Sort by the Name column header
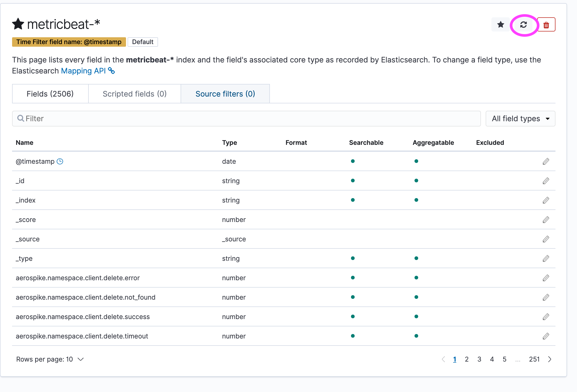 point(24,142)
